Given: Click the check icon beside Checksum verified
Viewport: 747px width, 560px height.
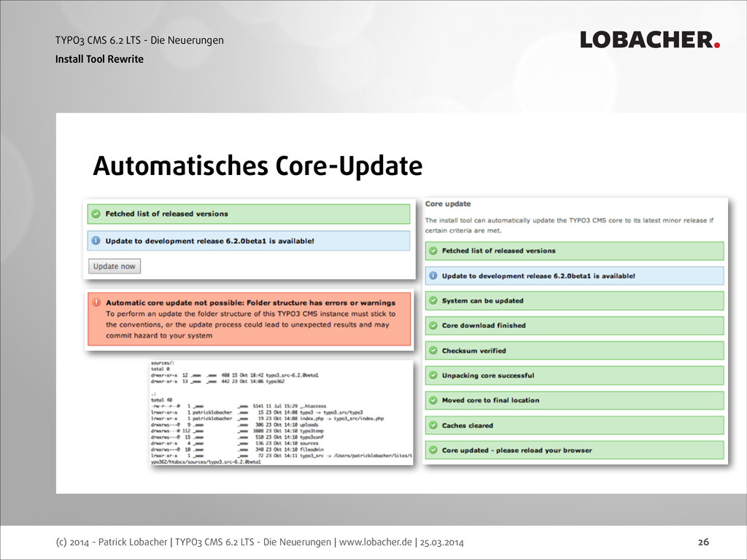Looking at the screenshot, I should tap(433, 351).
